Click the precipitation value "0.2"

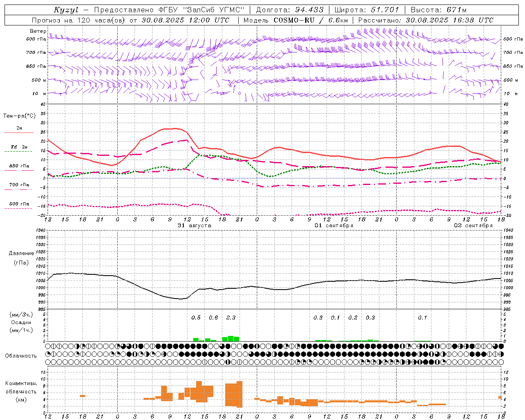(353, 317)
